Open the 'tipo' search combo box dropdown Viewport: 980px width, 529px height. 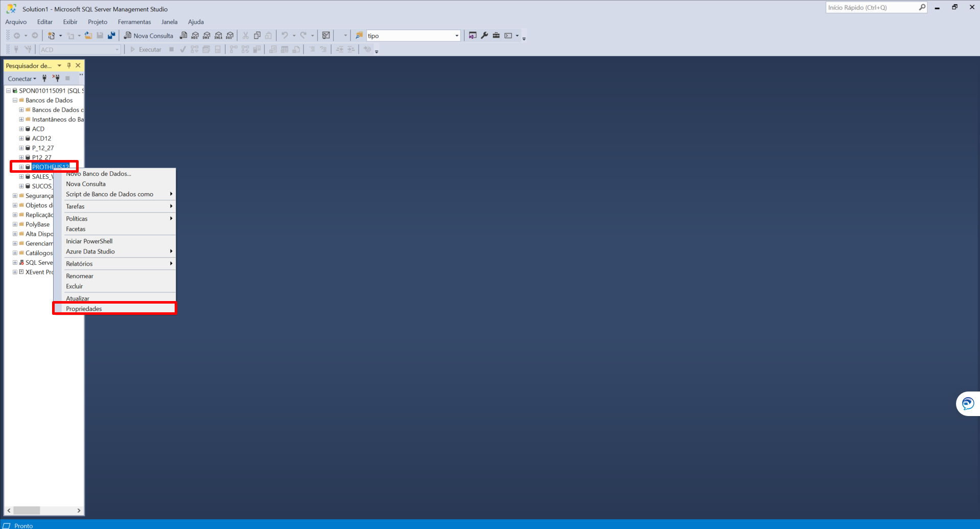click(457, 36)
